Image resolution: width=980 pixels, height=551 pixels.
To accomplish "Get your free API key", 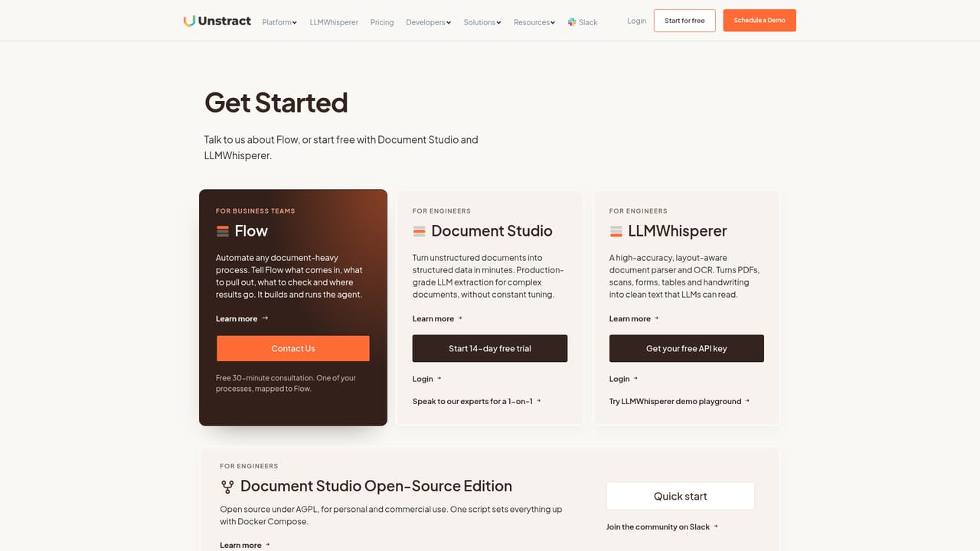I will click(x=687, y=348).
